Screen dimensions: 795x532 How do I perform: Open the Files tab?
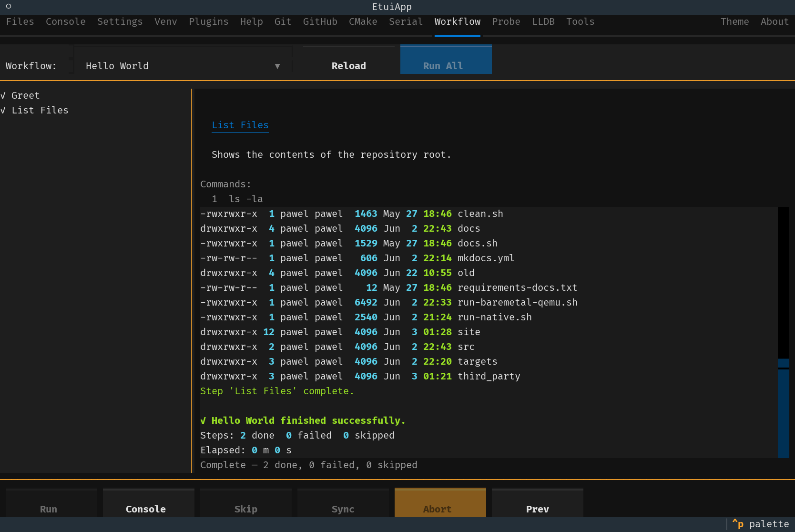20,21
